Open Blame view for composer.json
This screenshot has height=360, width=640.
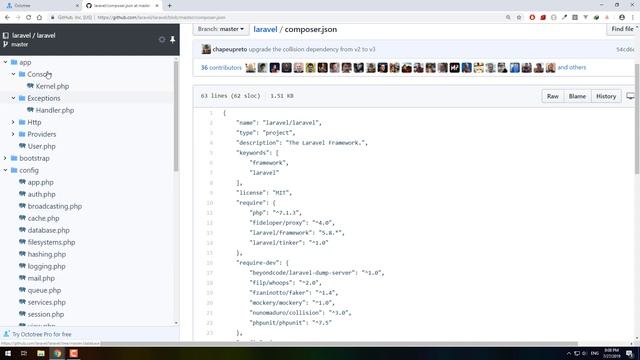coord(577,96)
